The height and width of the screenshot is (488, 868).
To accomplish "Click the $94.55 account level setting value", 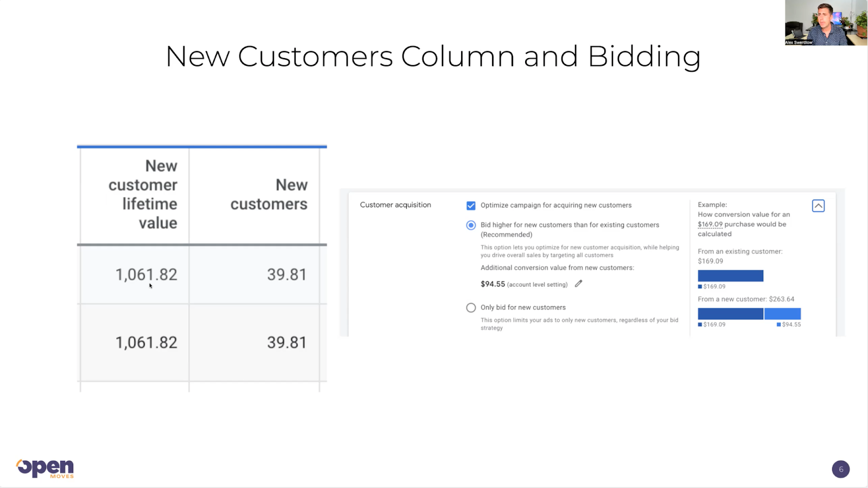I will pos(493,284).
